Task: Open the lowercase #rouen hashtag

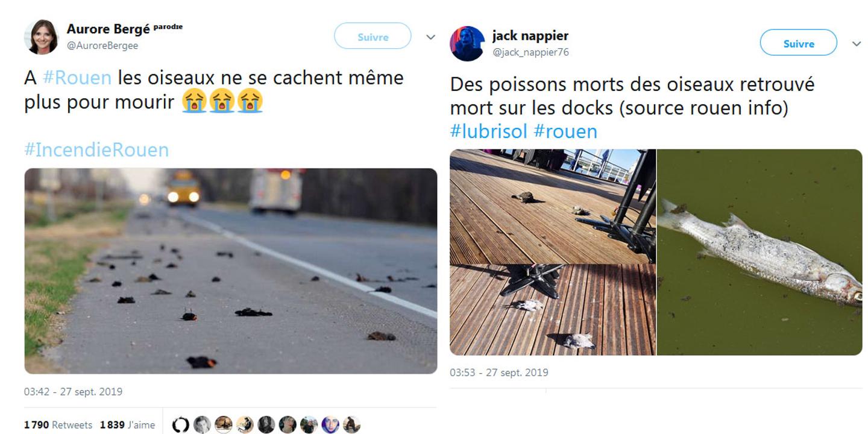Action: (565, 131)
